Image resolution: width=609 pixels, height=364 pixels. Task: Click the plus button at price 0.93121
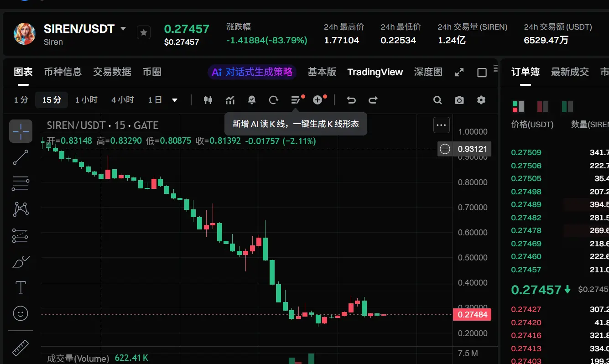(445, 149)
